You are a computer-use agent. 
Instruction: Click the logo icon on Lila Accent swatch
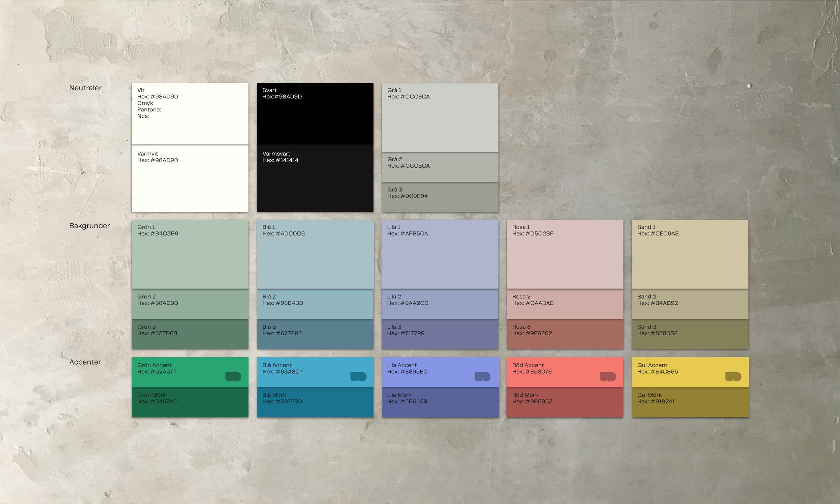pyautogui.click(x=482, y=377)
